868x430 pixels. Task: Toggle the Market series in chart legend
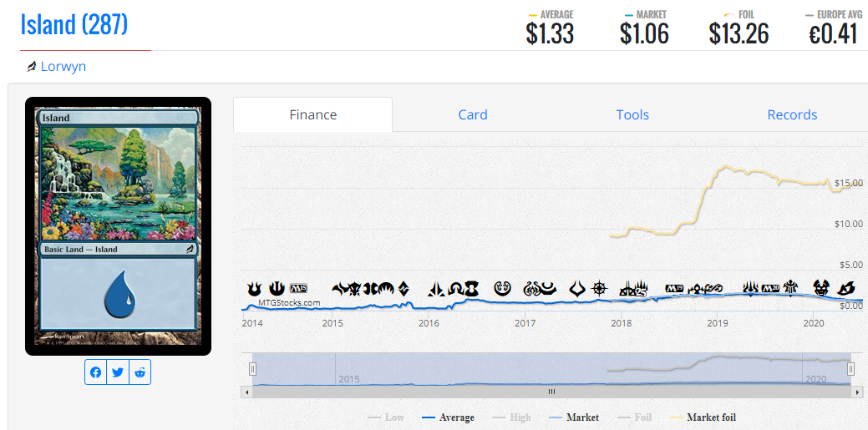point(575,417)
